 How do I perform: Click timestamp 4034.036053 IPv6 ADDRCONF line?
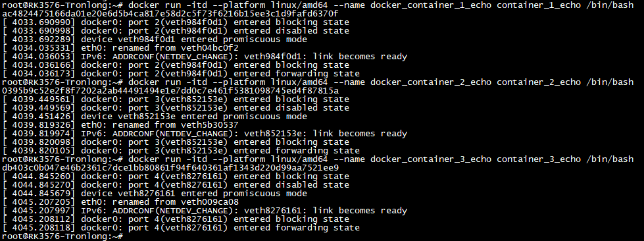(205, 57)
